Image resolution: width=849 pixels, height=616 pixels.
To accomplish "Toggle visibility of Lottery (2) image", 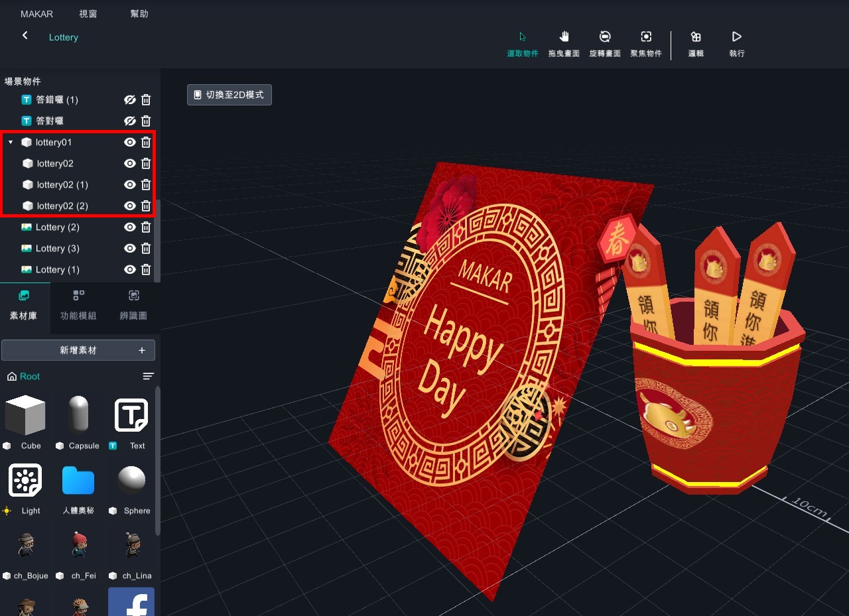I will [x=130, y=227].
